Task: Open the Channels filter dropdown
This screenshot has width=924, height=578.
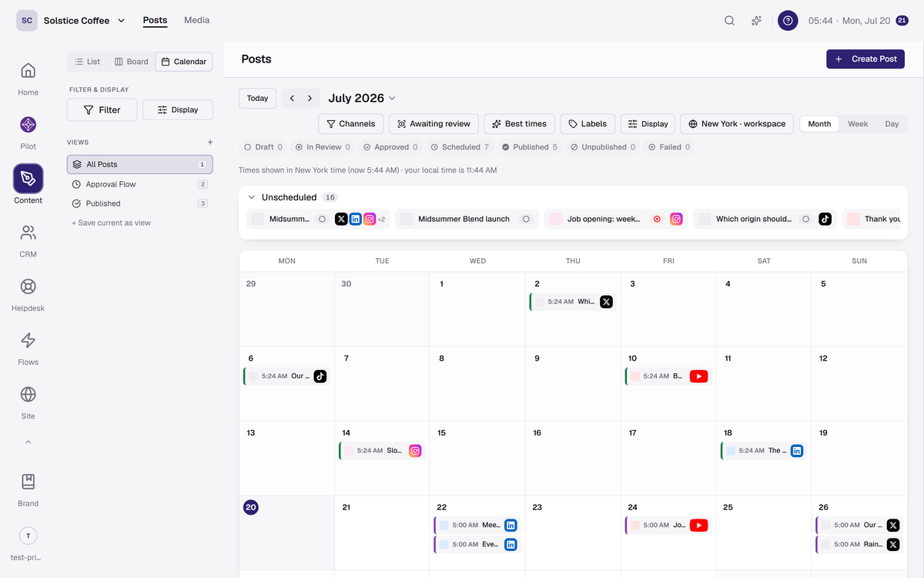Action: (351, 123)
